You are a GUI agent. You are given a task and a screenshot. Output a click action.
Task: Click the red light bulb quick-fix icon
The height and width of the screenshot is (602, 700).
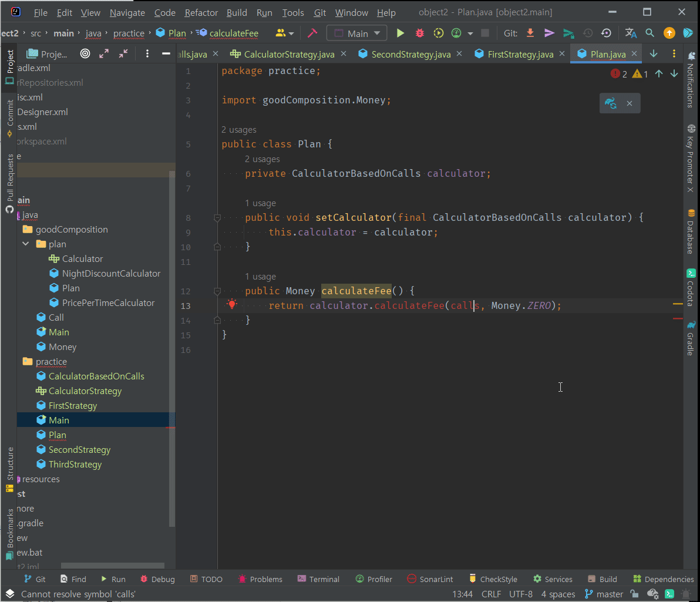[x=232, y=304]
